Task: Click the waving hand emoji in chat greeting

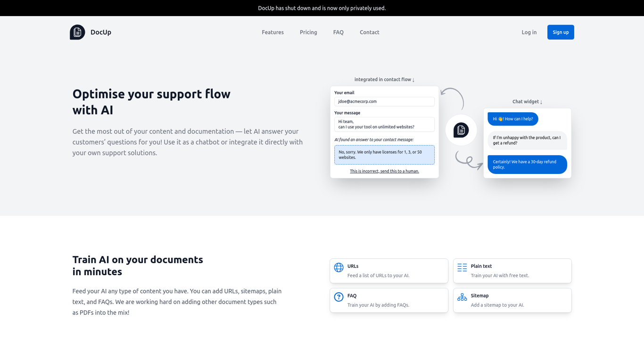Action: (501, 119)
